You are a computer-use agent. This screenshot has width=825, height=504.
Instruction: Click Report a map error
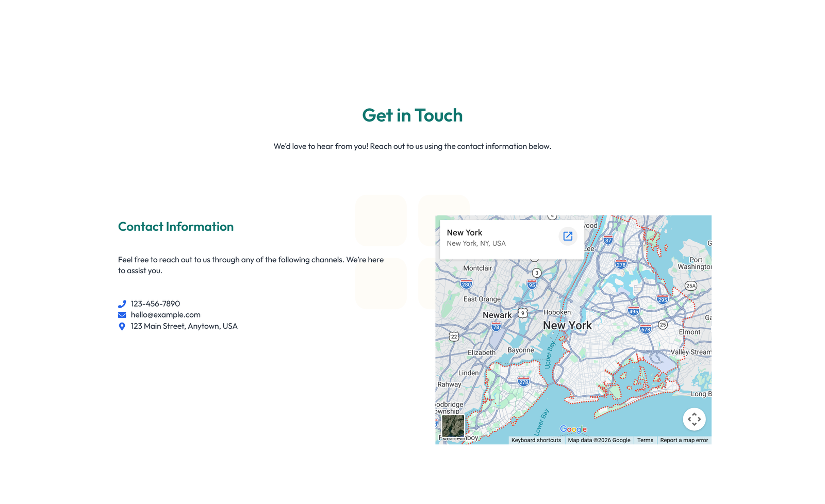[x=684, y=440]
